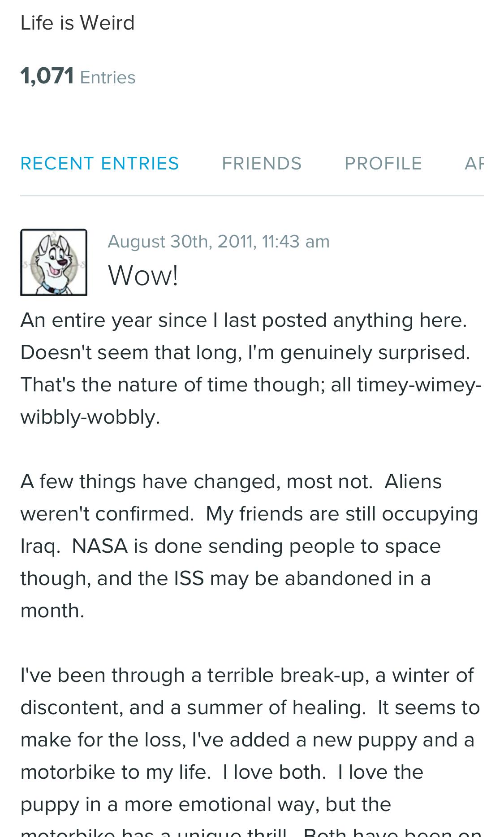Click the word "NASA" in the entry
This screenshot has width=504, height=837.
point(99,546)
